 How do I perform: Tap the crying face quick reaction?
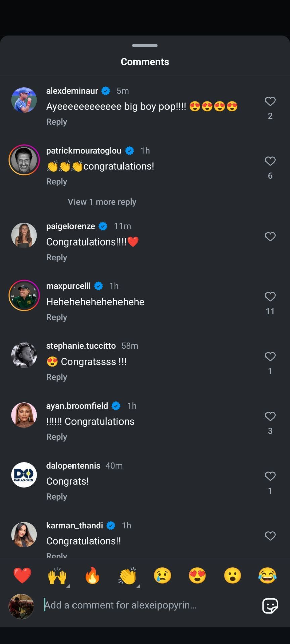[162, 576]
